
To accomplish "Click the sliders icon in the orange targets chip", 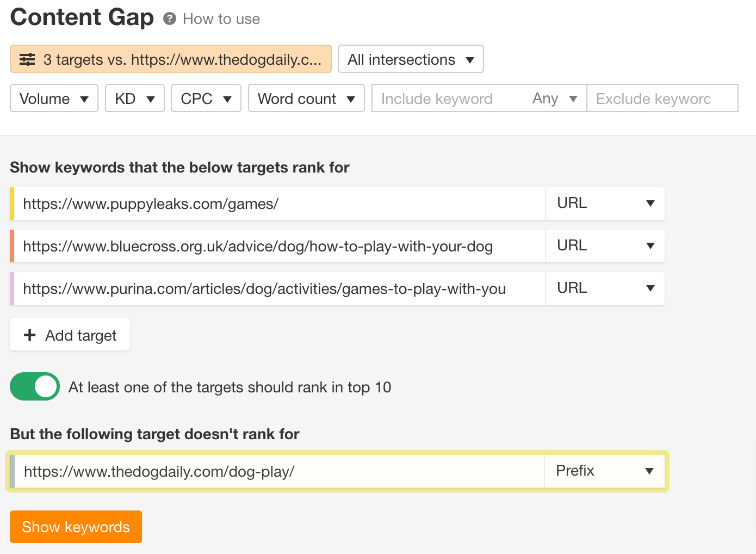I will [27, 59].
